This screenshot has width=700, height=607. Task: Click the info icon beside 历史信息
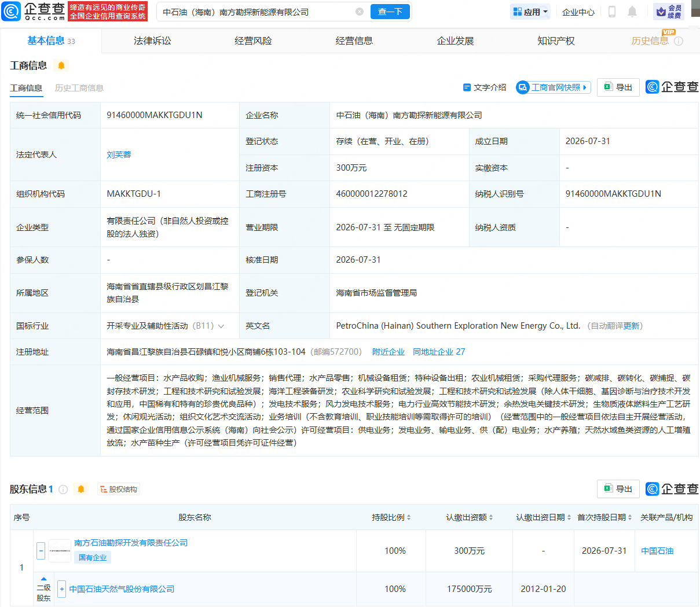pyautogui.click(x=679, y=41)
